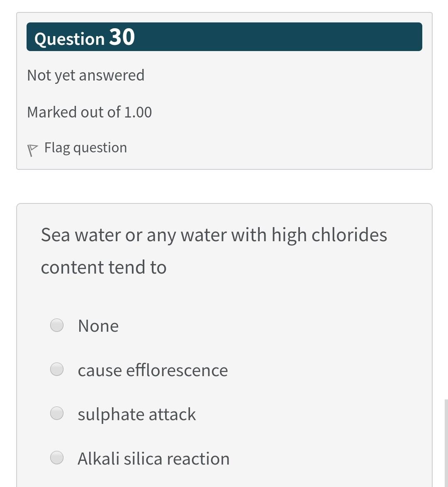Click the vertical scrollbar on the right edge
The width and height of the screenshot is (448, 487).
446,443
